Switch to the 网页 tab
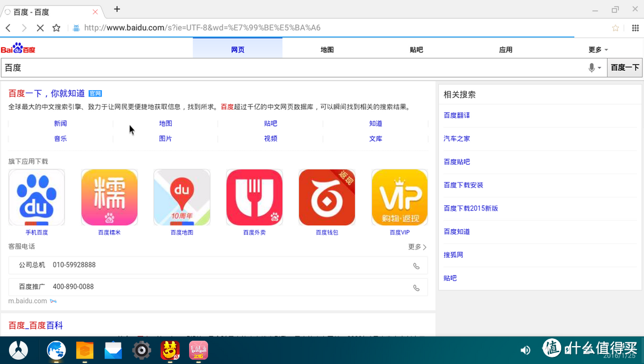The width and height of the screenshot is (644, 364). tap(237, 50)
